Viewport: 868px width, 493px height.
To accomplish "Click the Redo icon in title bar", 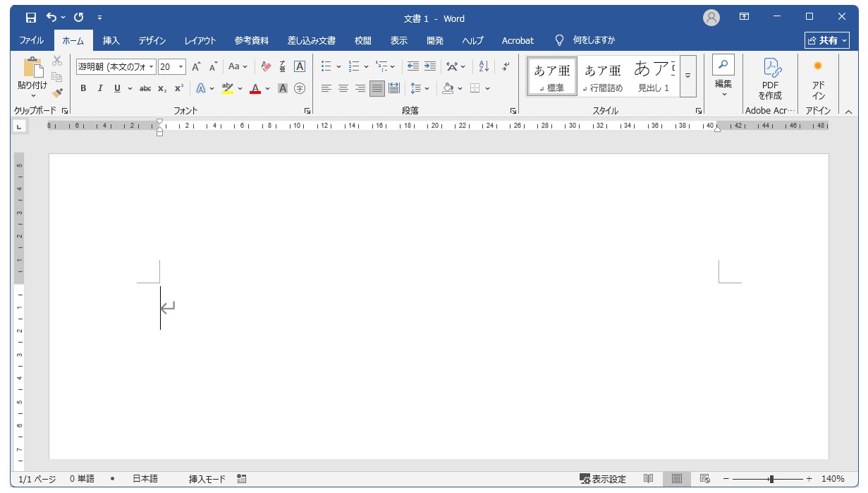I will coord(78,17).
